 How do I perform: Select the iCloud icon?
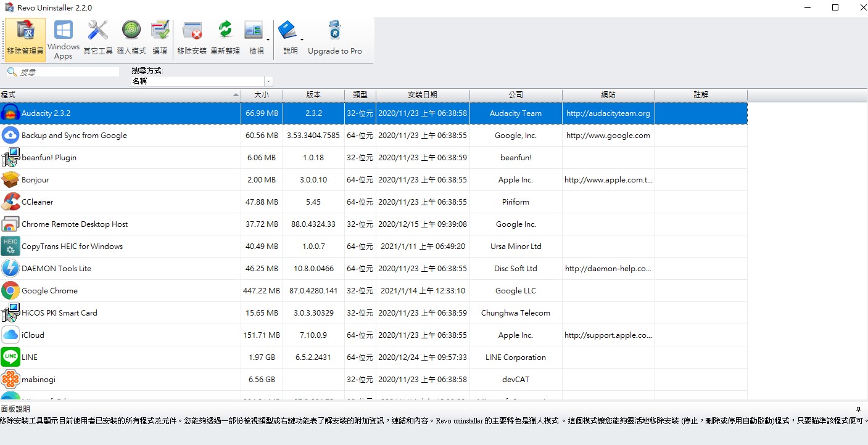point(10,335)
